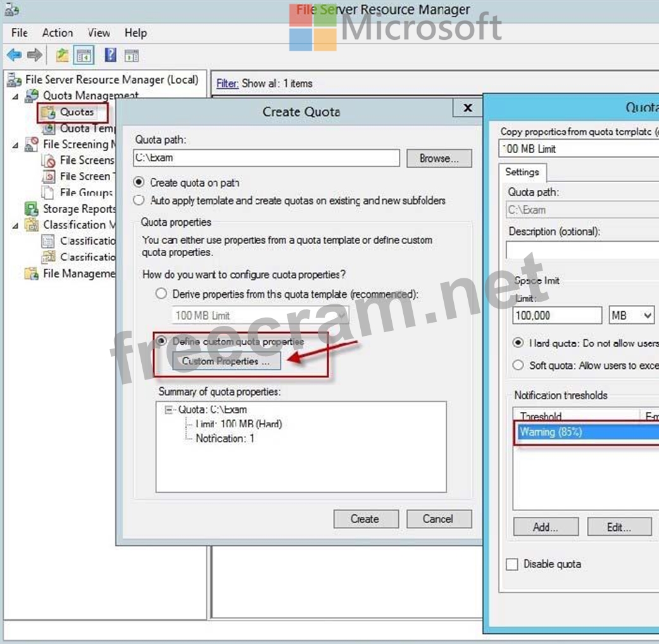The width and height of the screenshot is (659, 644).
Task: Toggle the Show/Hide Console Tree toolbar icon
Action: (x=83, y=56)
